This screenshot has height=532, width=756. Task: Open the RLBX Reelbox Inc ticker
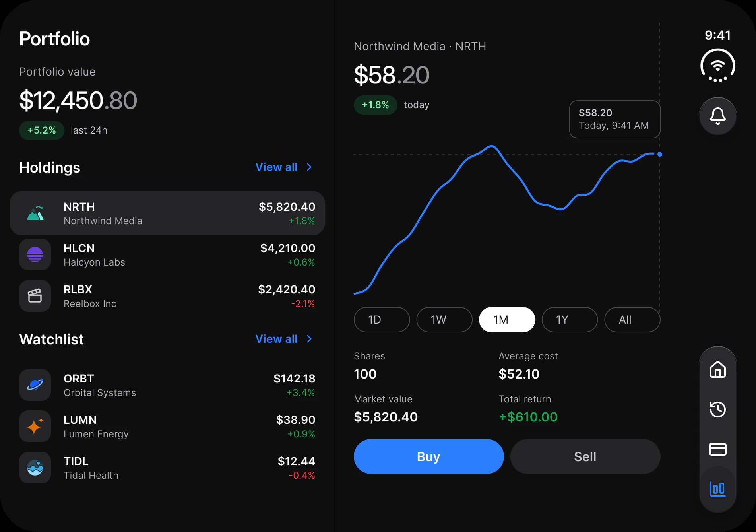click(x=167, y=296)
